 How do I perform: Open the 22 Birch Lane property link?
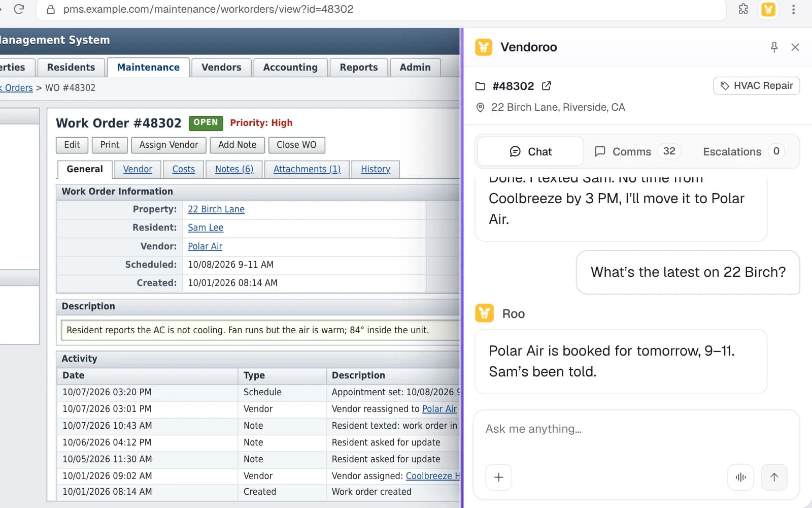point(216,209)
